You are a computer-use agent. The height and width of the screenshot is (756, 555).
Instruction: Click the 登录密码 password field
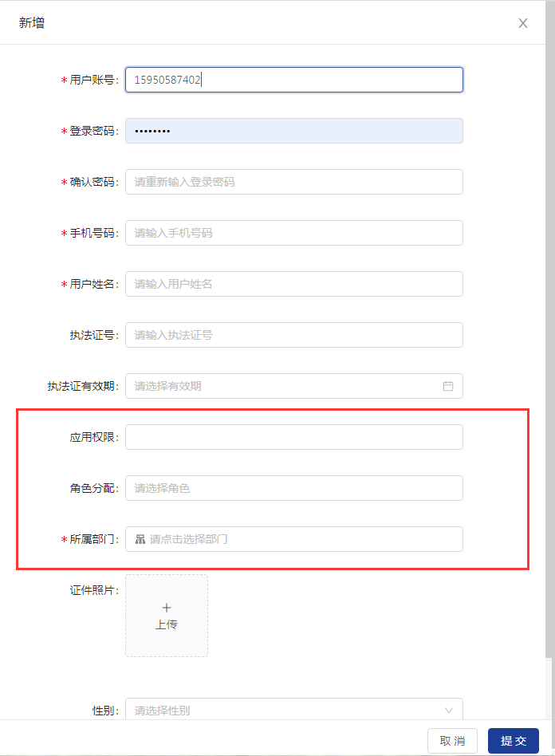293,131
